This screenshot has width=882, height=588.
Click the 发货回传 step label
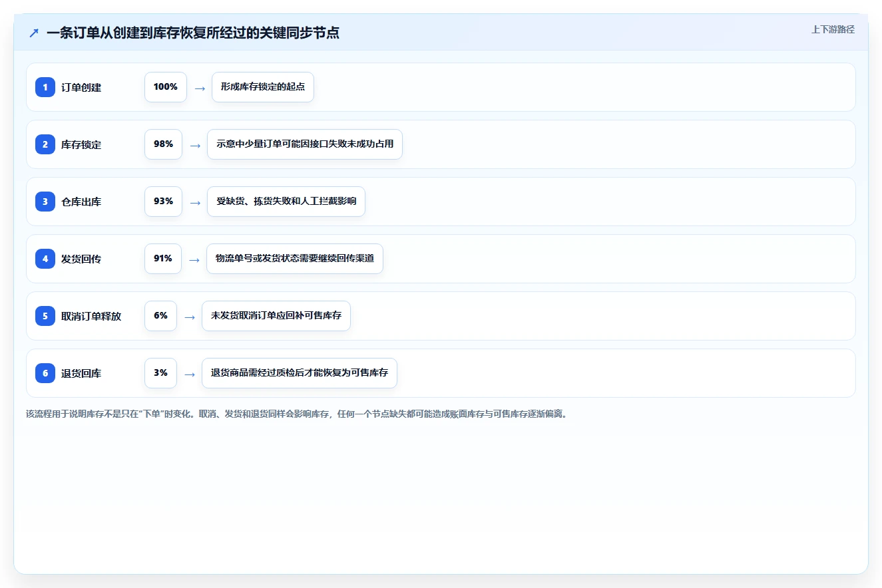[81, 259]
